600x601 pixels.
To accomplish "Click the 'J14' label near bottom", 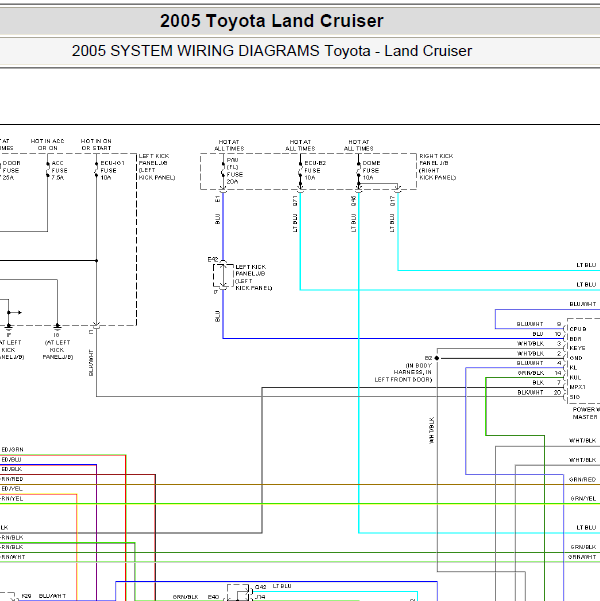I will 260,597.
